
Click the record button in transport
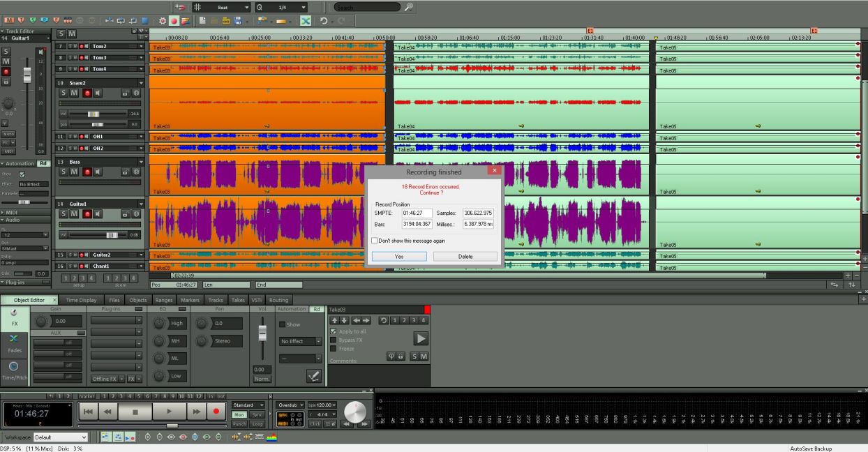[216, 412]
